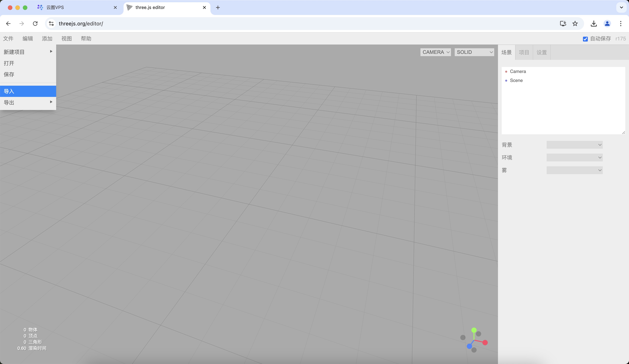Switch to the 项目 panel tab

click(524, 52)
